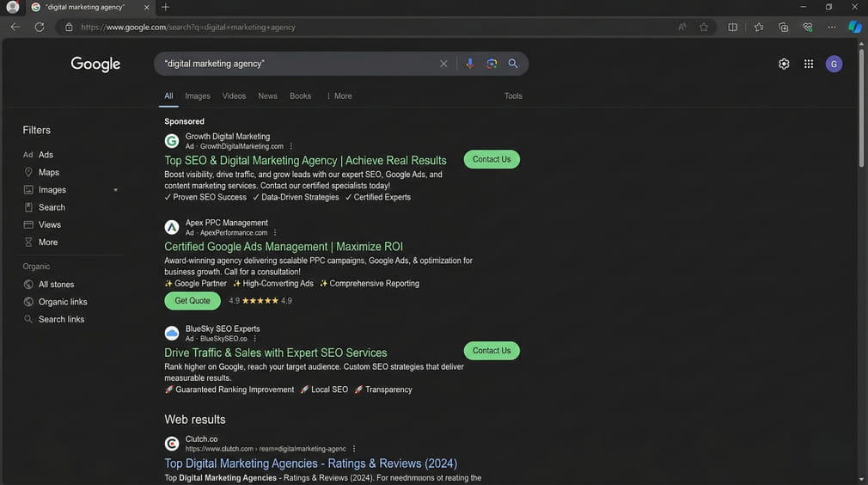Click the site lock icon in address bar
The height and width of the screenshot is (485, 868).
69,27
